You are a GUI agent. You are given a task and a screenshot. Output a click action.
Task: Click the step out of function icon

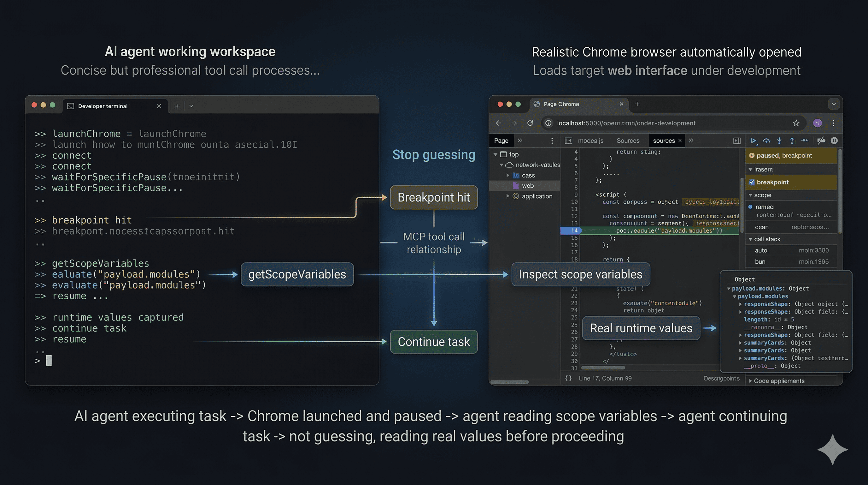(792, 141)
